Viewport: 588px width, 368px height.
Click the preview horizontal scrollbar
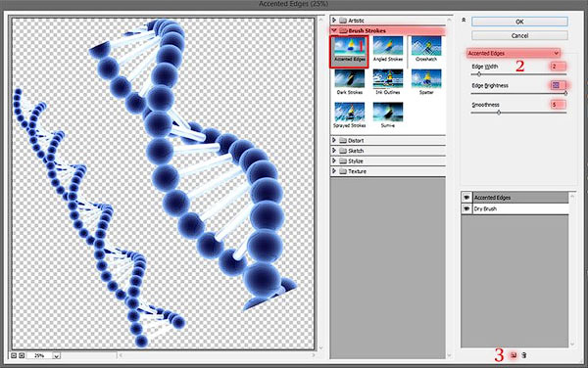[217, 355]
